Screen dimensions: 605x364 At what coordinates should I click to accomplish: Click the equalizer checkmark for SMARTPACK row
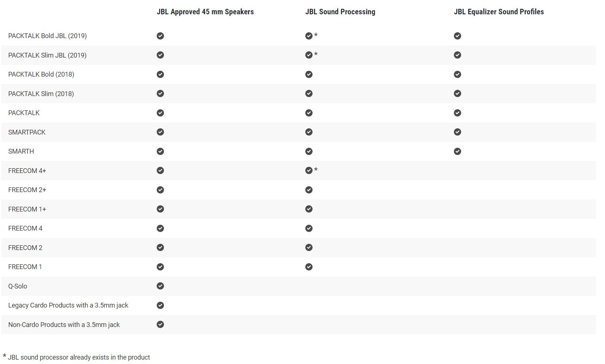(x=457, y=132)
